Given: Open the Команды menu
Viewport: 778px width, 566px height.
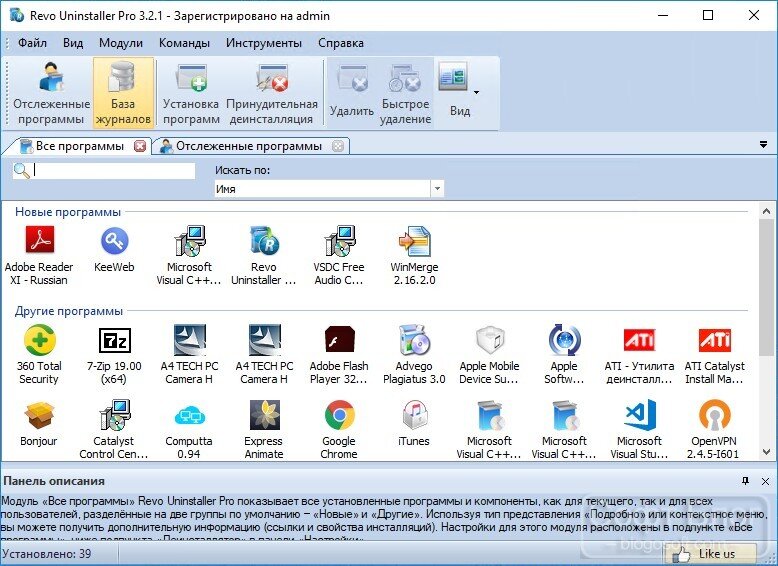Looking at the screenshot, I should (x=184, y=43).
